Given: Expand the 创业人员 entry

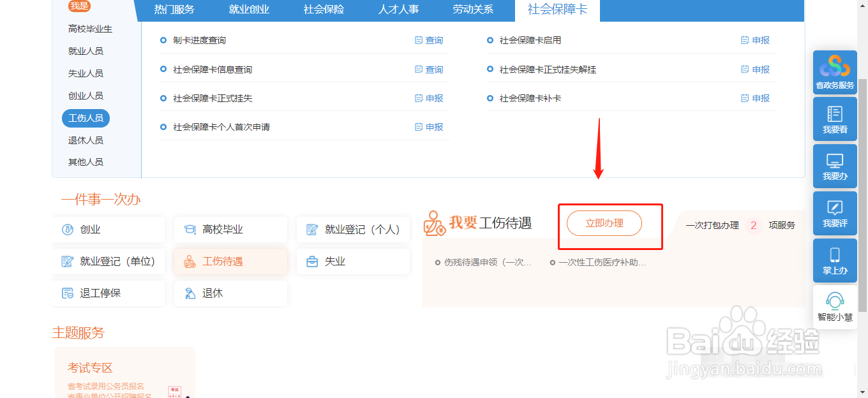Looking at the screenshot, I should [x=84, y=95].
